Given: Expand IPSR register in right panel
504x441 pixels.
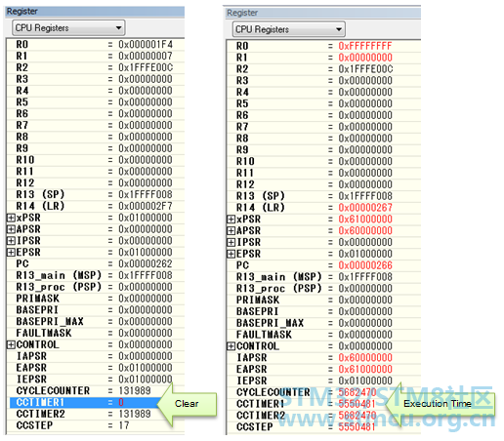Looking at the screenshot, I should coord(231,242).
